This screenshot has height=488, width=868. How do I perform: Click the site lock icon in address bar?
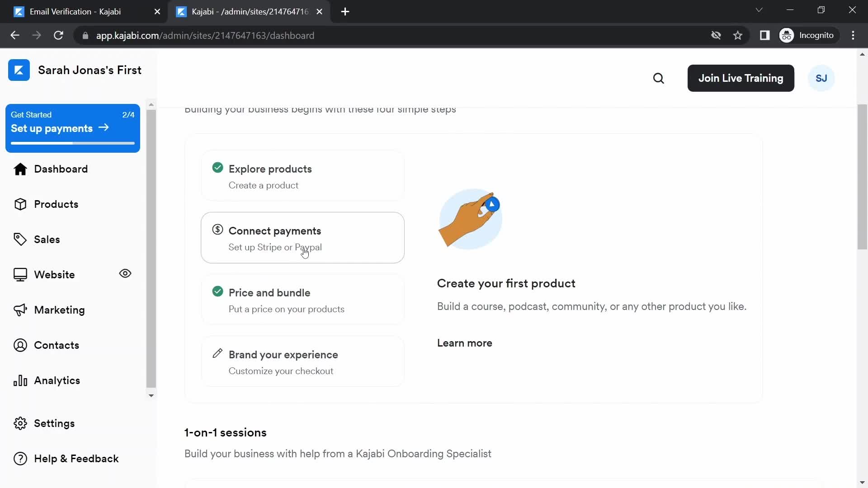(x=85, y=35)
